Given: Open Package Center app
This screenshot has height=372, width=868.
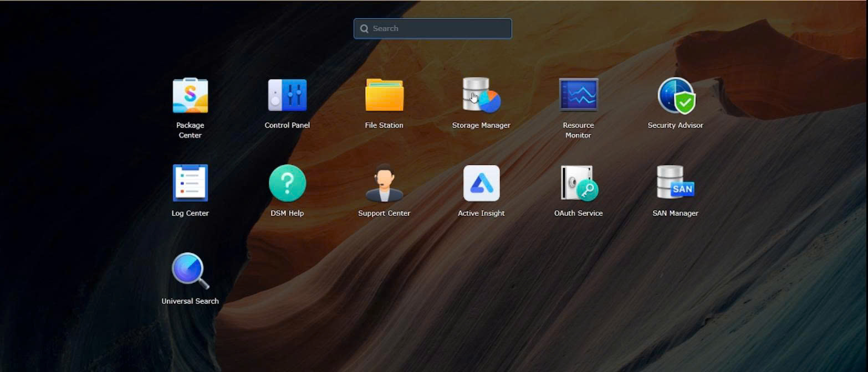Looking at the screenshot, I should pos(190,96).
